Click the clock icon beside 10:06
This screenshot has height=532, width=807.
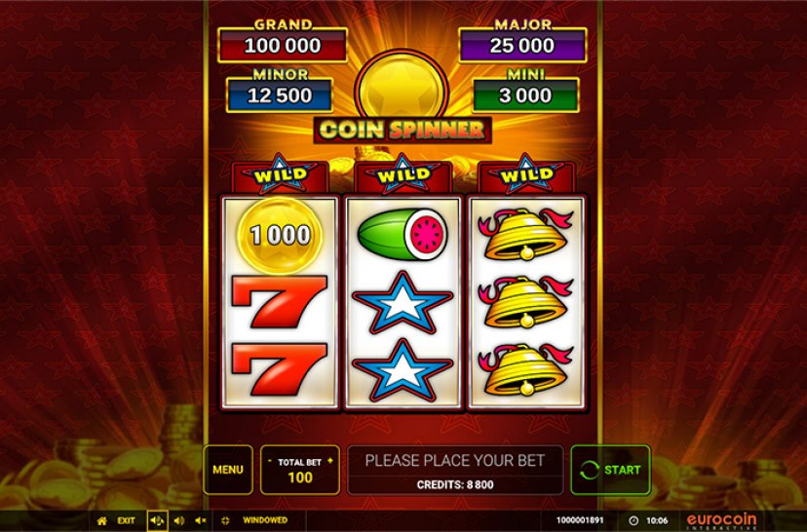point(634,520)
